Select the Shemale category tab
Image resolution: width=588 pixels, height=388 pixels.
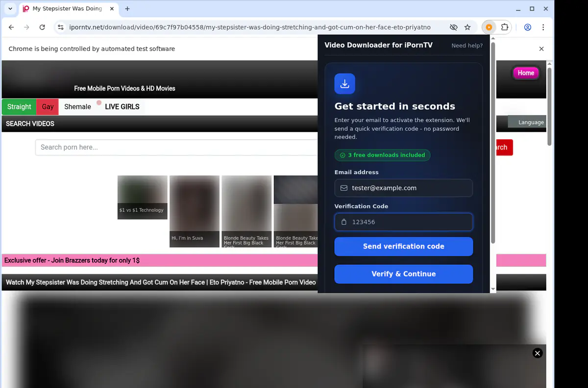[x=77, y=107]
